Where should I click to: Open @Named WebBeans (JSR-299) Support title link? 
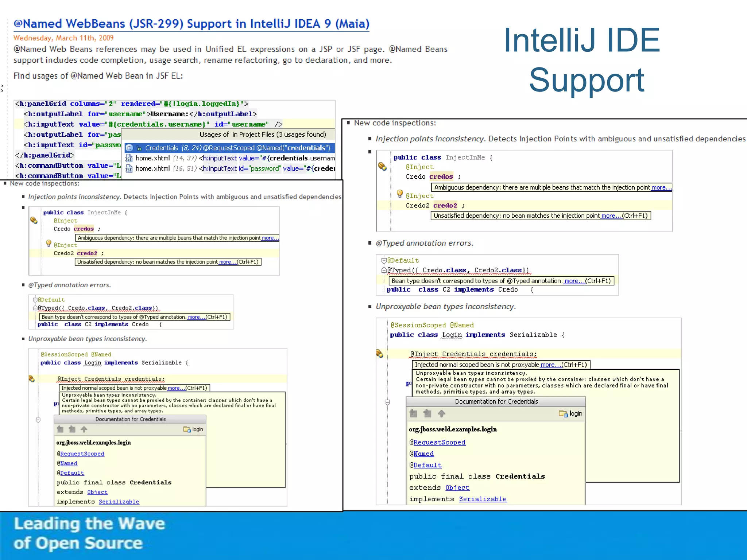pos(191,24)
